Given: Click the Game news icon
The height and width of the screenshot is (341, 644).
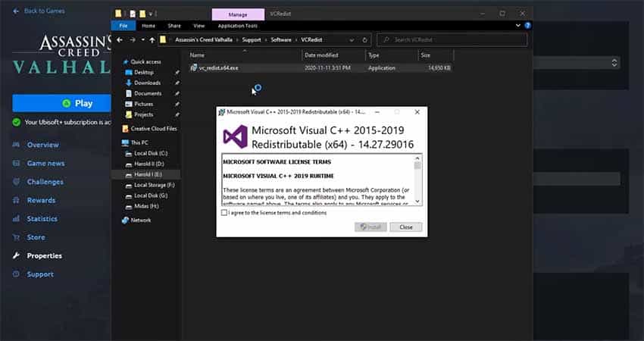Looking at the screenshot, I should [16, 163].
